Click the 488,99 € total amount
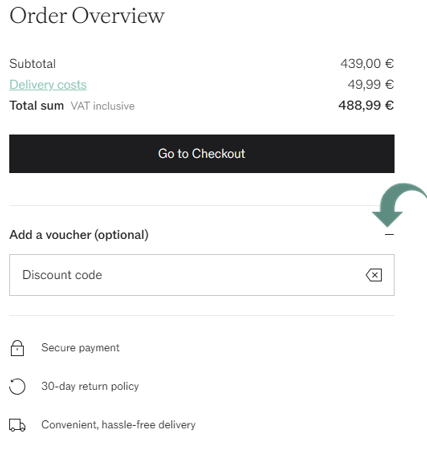This screenshot has height=465, width=427. pyautogui.click(x=366, y=106)
